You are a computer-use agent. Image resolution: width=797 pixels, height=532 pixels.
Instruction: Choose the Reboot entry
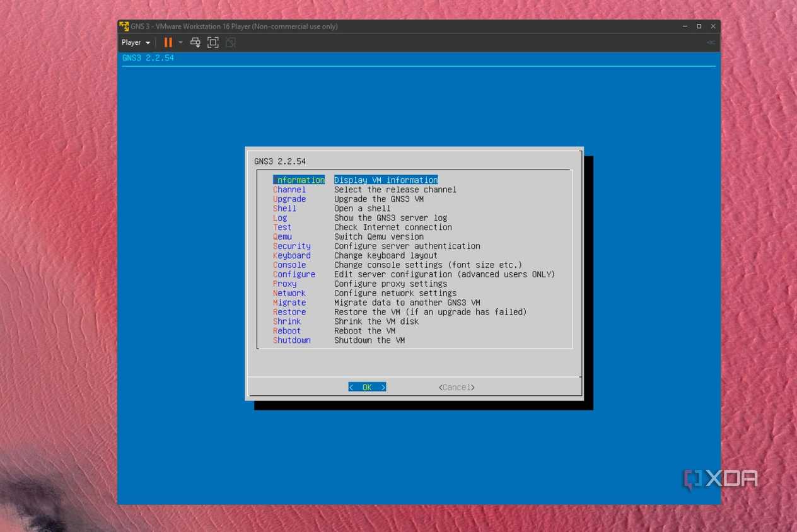(x=287, y=332)
